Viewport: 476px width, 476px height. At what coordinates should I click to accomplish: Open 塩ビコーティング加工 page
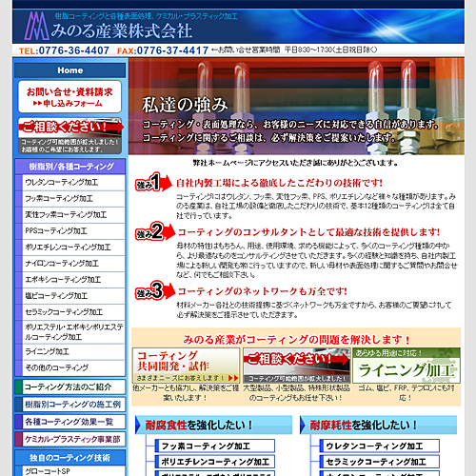pos(73,296)
